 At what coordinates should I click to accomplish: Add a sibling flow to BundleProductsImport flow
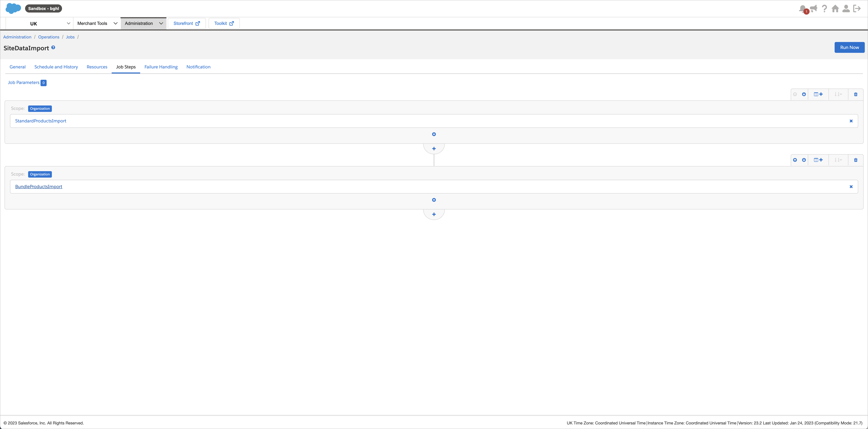point(818,160)
